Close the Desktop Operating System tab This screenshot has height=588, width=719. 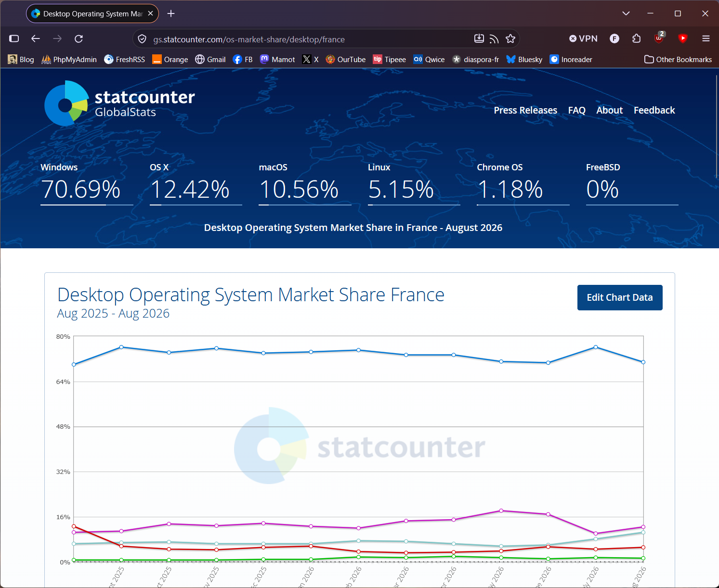[x=150, y=13]
